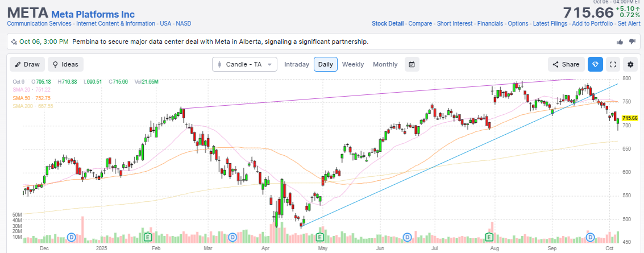Click the December dividend D marker
Screen dimensions: 644x253
[x=72, y=237]
